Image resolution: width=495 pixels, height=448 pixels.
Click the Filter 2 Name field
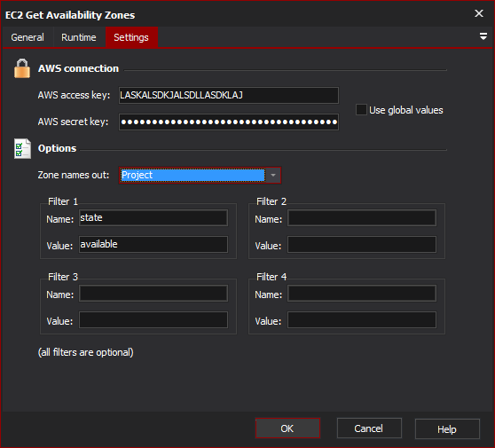[x=362, y=218]
